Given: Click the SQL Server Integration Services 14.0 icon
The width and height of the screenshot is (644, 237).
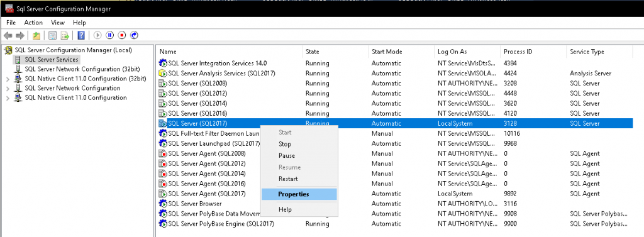Looking at the screenshot, I should [163, 63].
